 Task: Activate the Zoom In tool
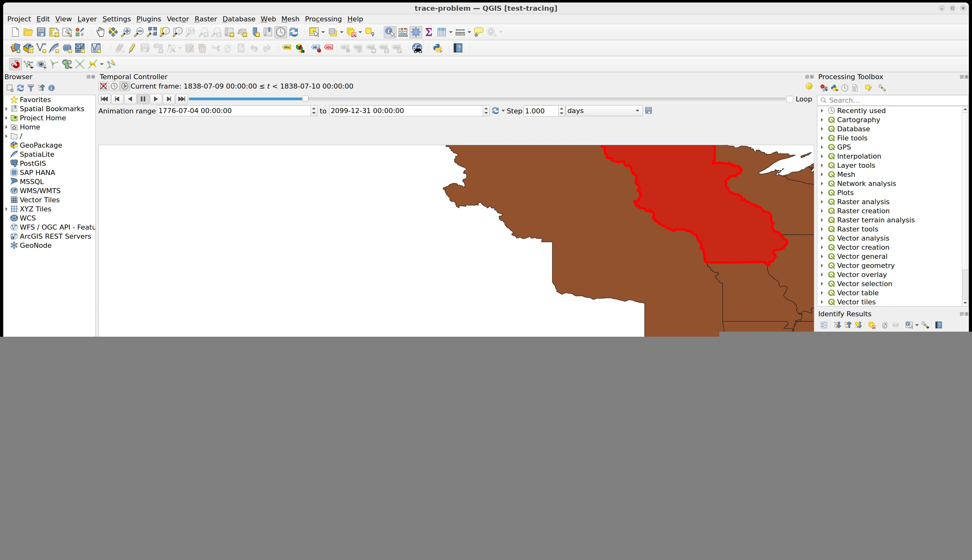pos(125,32)
